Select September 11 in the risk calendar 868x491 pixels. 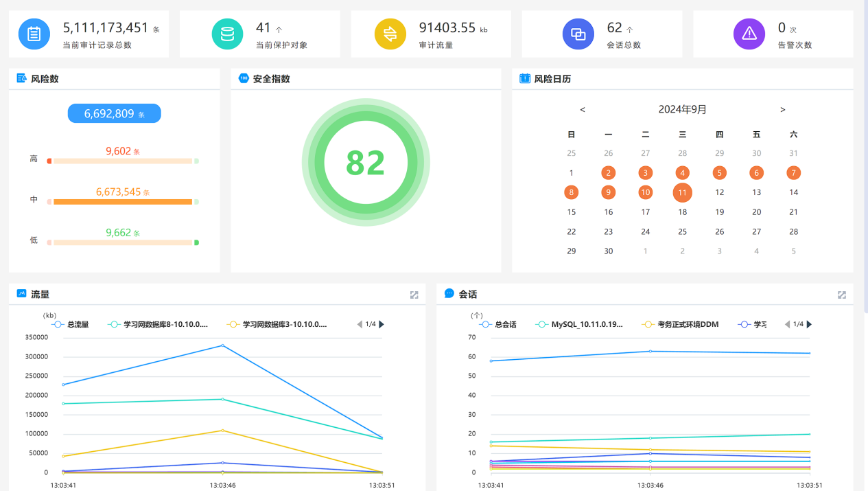pos(682,192)
